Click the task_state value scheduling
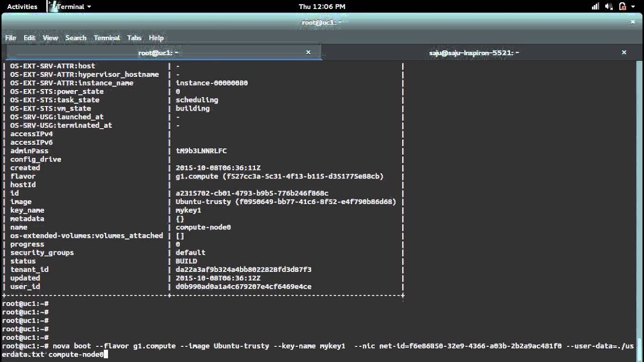The width and height of the screenshot is (644, 362). (197, 100)
